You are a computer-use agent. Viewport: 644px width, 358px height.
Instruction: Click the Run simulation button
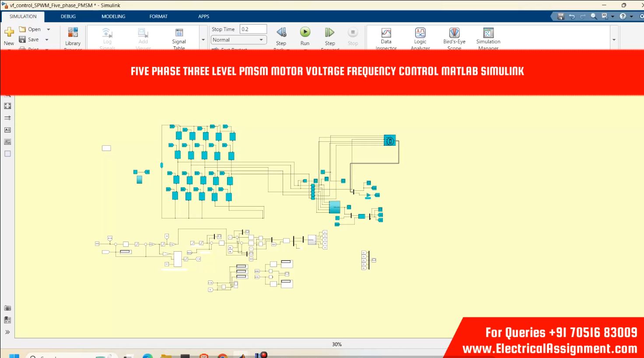pos(305,32)
